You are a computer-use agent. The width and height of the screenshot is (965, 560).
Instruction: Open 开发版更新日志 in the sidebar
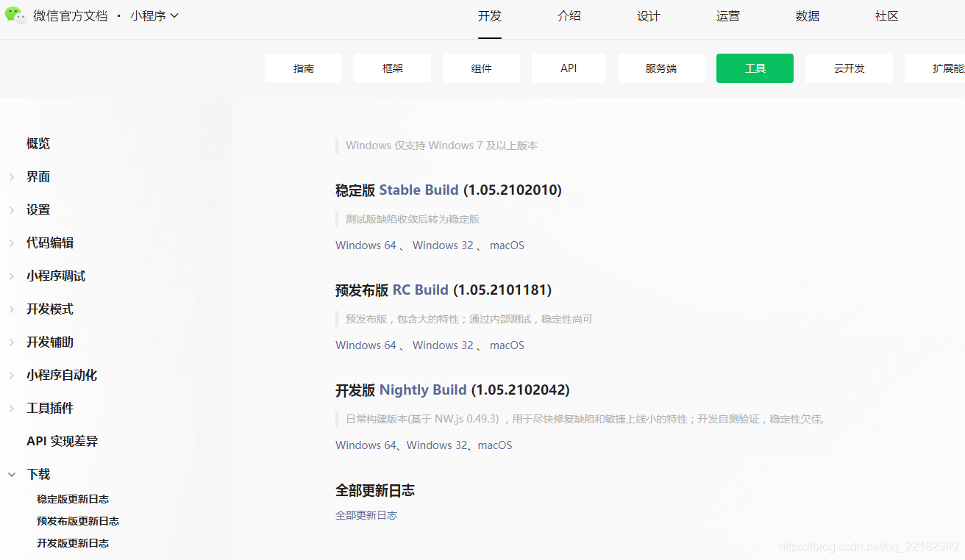(73, 543)
